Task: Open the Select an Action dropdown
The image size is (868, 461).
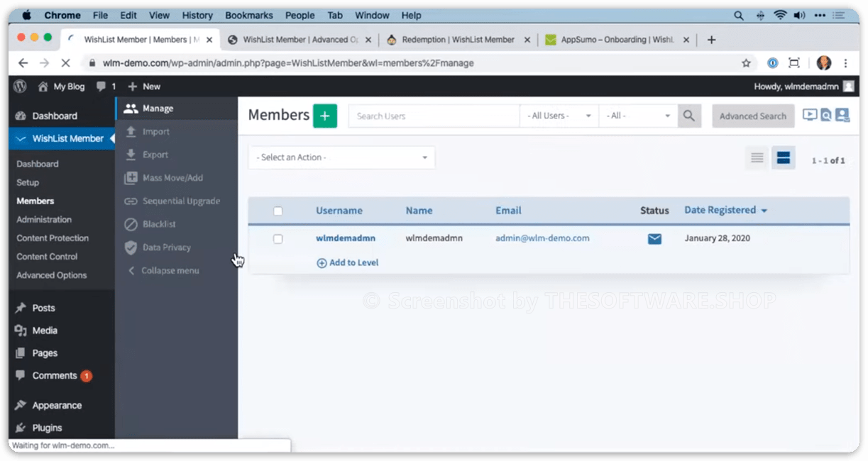Action: (x=342, y=157)
